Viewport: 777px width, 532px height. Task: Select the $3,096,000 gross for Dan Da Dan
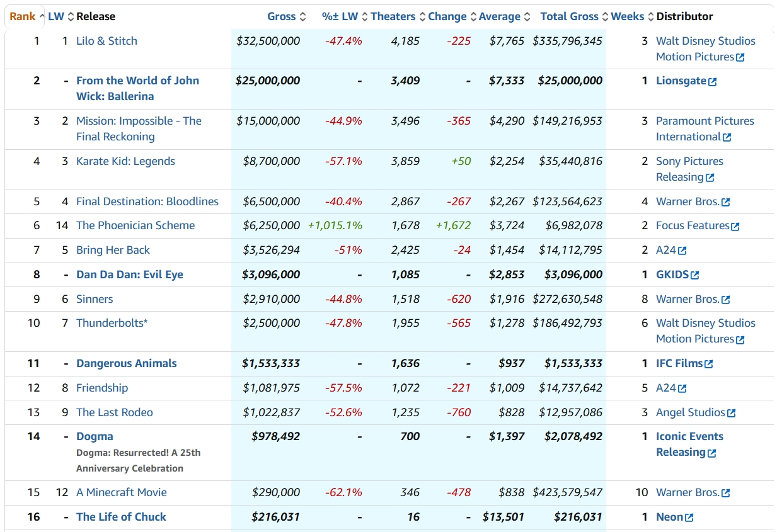(271, 274)
